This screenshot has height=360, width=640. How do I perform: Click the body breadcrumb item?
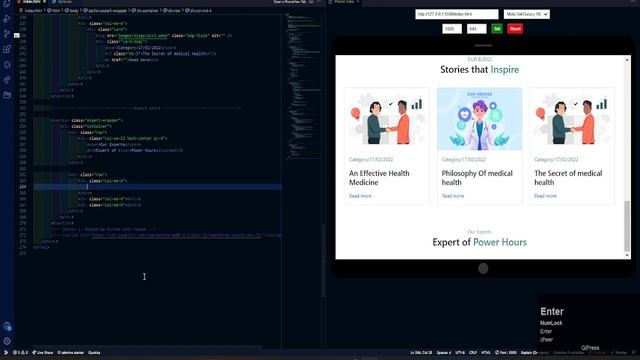click(71, 10)
